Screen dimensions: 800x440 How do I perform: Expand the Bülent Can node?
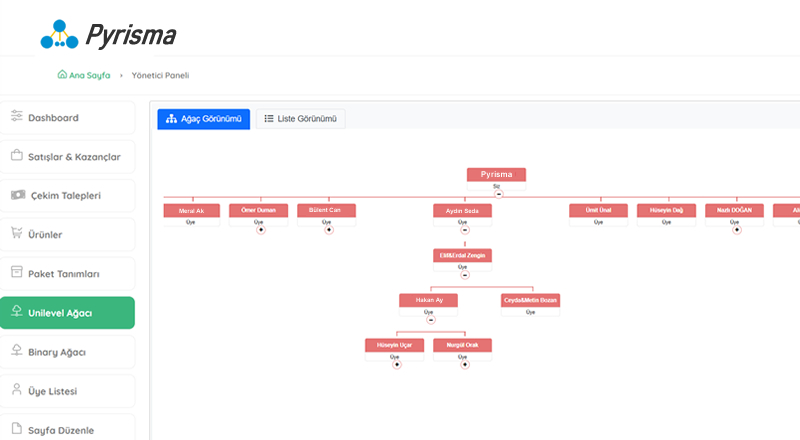coord(328,229)
